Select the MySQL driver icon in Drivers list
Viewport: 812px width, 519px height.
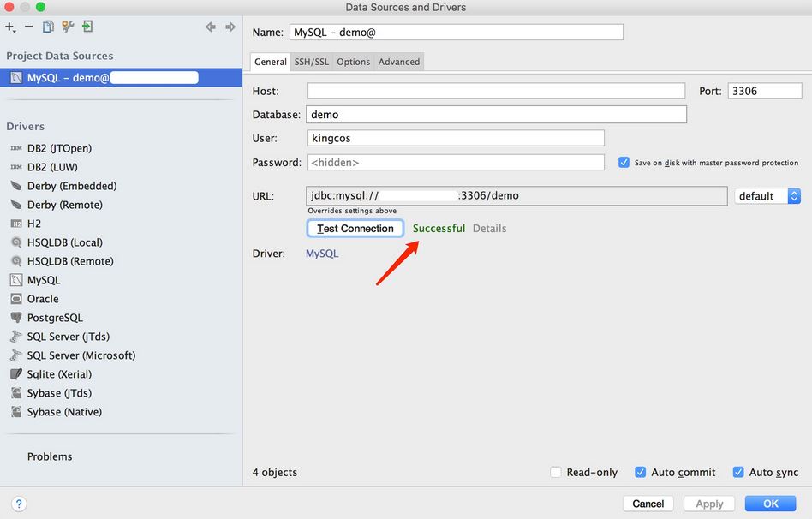[16, 280]
